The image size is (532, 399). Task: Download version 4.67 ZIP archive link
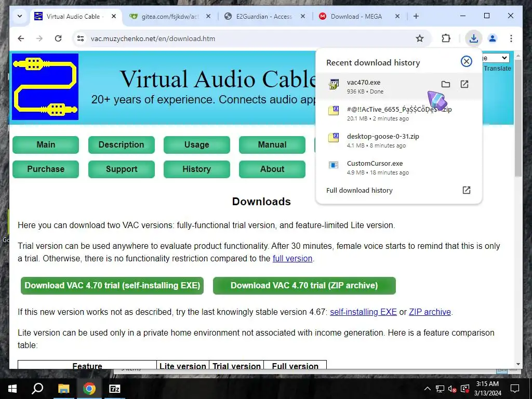point(430,312)
